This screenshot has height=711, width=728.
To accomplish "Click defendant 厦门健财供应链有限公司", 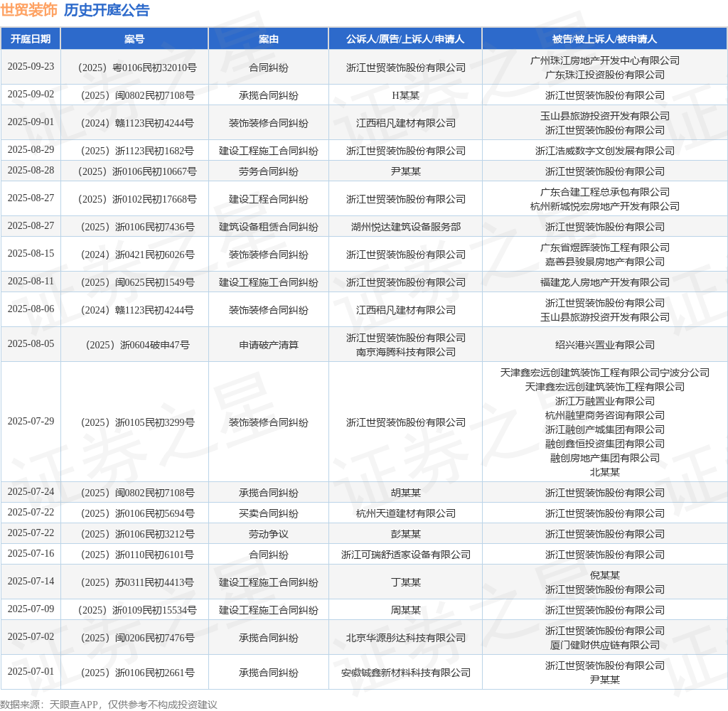I will pos(604,645).
